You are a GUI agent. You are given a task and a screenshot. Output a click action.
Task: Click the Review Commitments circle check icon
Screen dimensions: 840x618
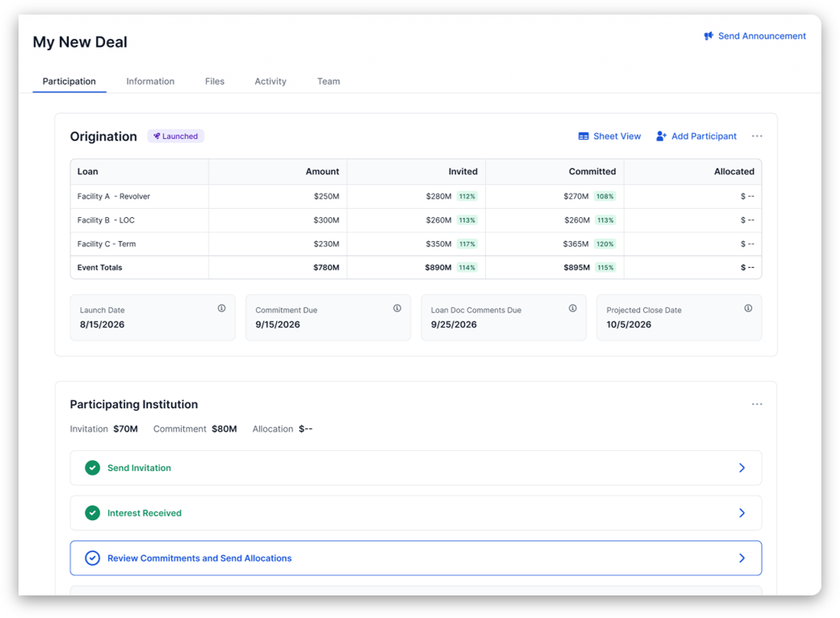coord(92,558)
